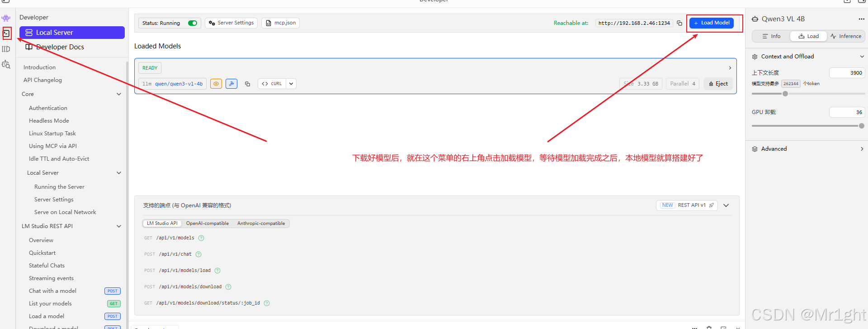Select the LM Studio API tab
Screen dimensions: 868x329
(x=162, y=224)
